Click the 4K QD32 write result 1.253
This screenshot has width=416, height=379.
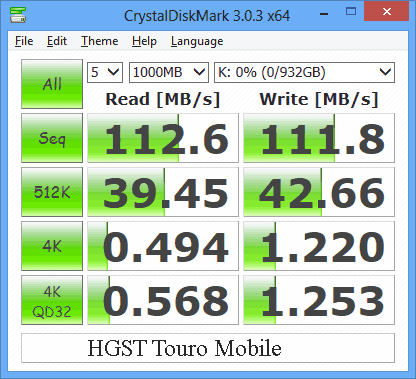click(319, 300)
